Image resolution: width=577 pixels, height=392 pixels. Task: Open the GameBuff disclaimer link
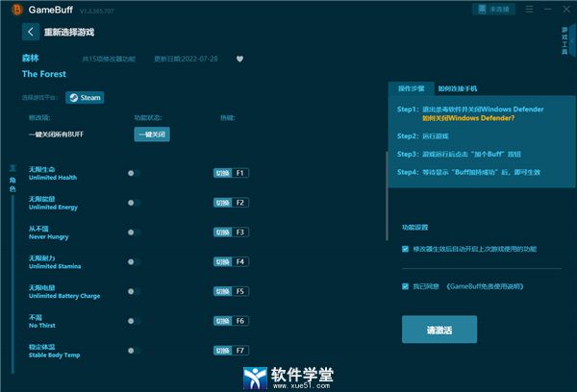pos(485,286)
